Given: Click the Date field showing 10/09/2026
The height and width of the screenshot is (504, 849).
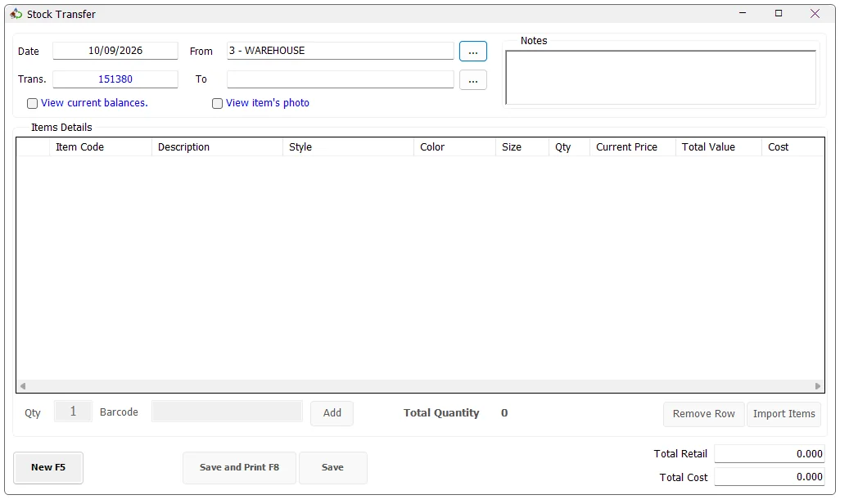Looking at the screenshot, I should [x=115, y=51].
